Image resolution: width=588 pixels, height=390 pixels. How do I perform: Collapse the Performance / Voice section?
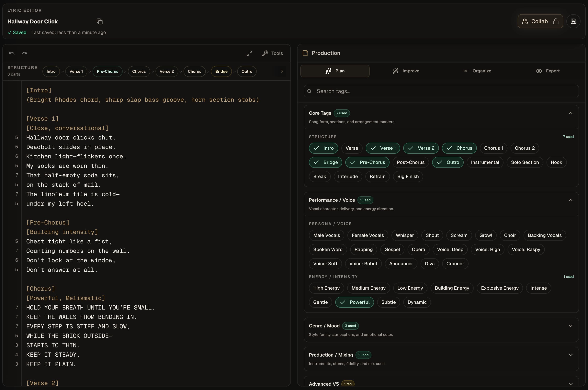tap(570, 200)
